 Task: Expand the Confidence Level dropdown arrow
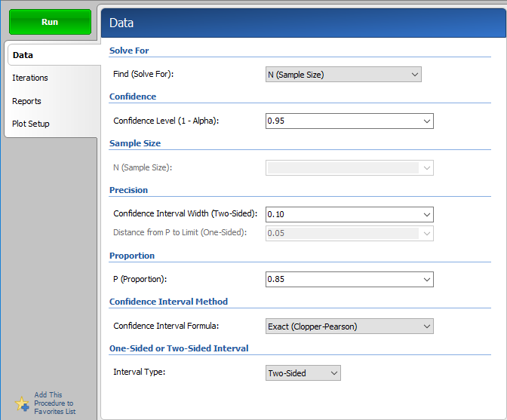[426, 121]
